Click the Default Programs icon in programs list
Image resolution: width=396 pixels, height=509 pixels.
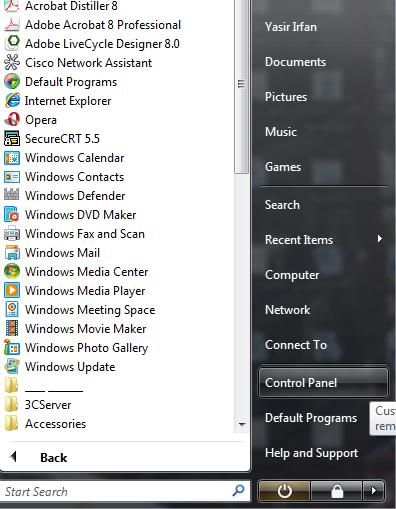[12, 82]
